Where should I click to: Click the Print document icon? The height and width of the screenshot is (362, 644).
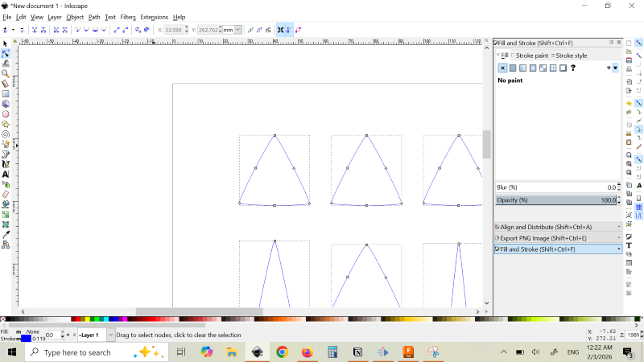coord(629,69)
